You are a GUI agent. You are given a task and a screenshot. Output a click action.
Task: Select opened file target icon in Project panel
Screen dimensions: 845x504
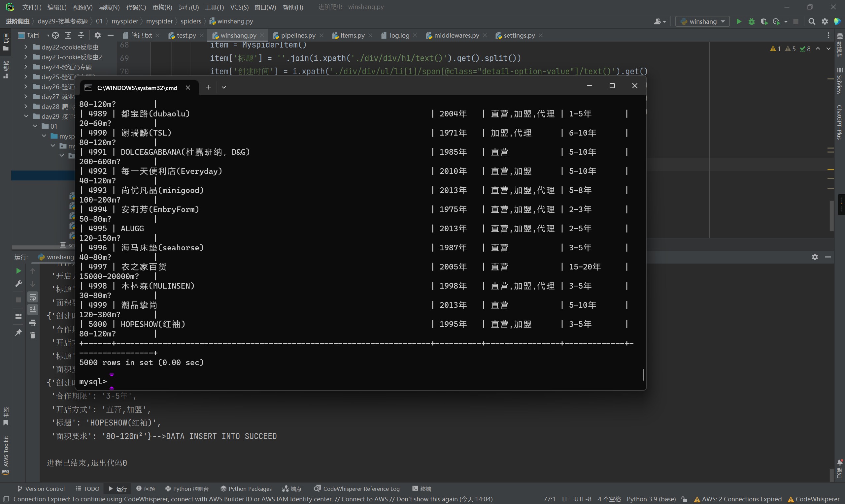click(55, 35)
